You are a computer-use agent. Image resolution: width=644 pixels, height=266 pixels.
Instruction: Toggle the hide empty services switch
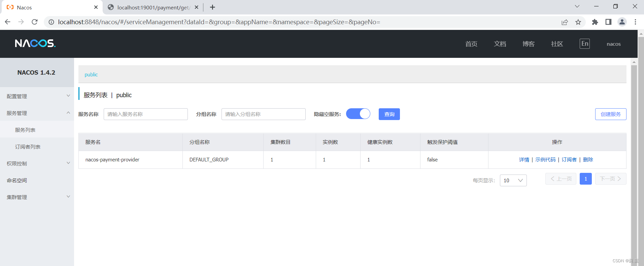coord(358,114)
